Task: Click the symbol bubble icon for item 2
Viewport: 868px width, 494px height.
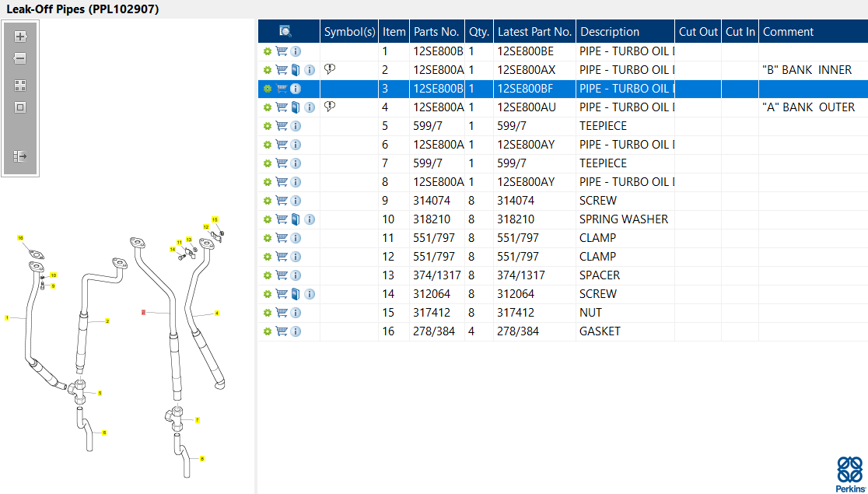Action: point(330,69)
